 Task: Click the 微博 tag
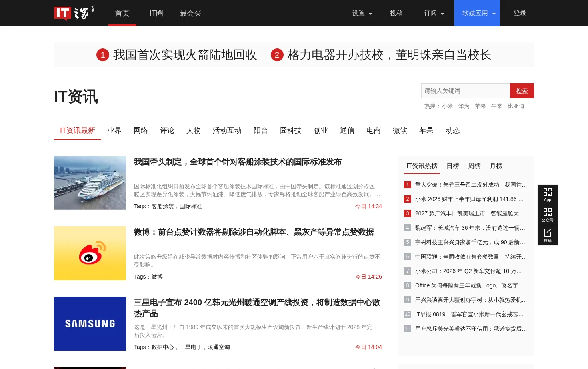157,277
